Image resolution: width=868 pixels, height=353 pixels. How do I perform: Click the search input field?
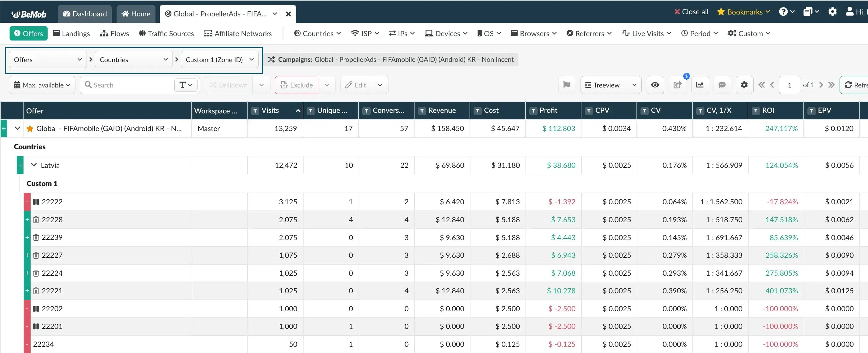130,85
